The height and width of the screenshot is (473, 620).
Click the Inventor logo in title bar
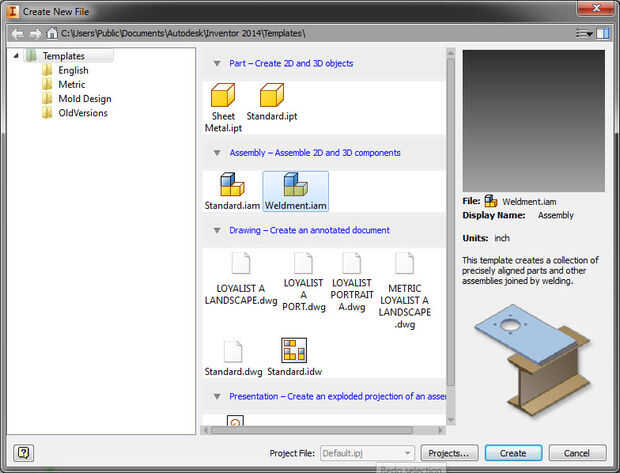pos(12,11)
